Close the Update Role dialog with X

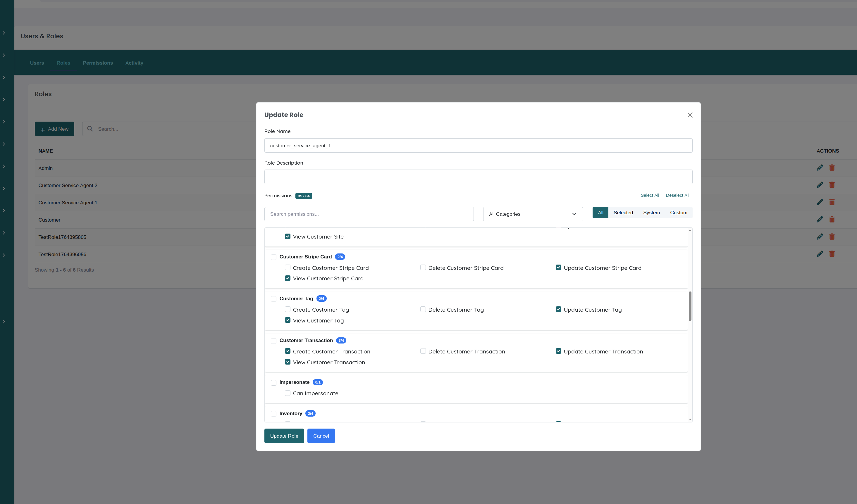tap(690, 115)
